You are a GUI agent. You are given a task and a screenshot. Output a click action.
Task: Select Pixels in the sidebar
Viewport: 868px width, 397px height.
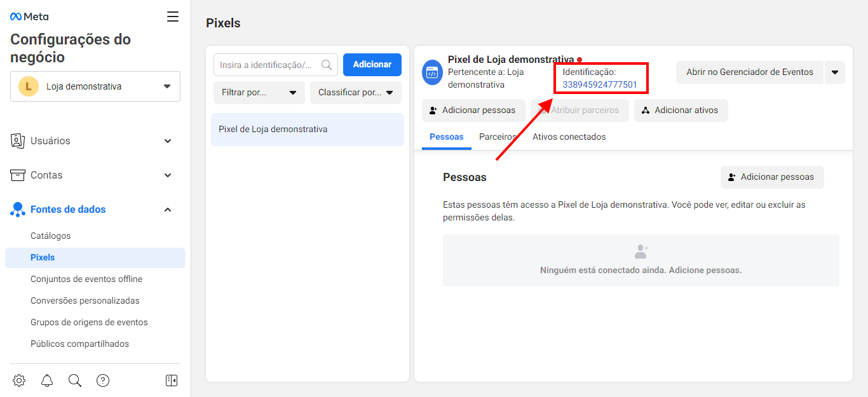(x=95, y=258)
